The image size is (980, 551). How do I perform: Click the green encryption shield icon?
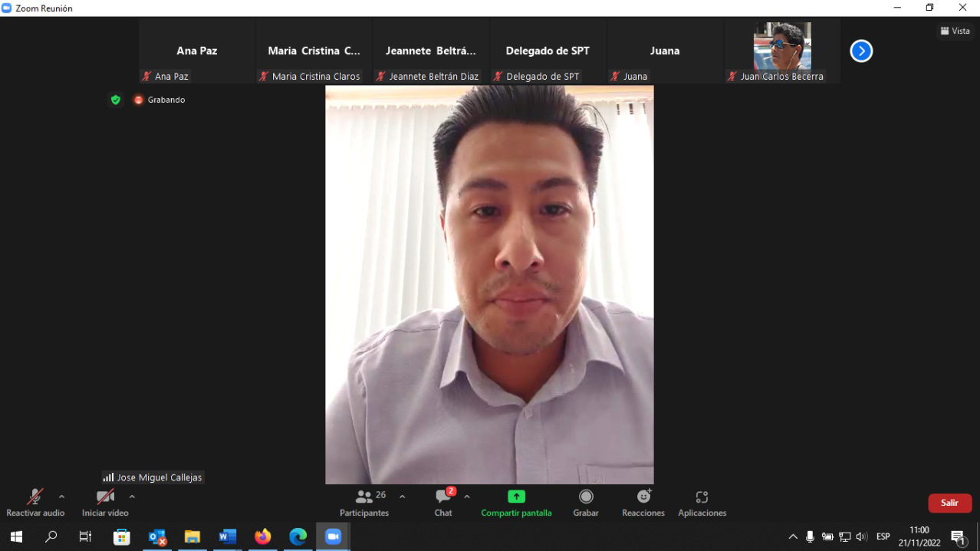[x=116, y=100]
